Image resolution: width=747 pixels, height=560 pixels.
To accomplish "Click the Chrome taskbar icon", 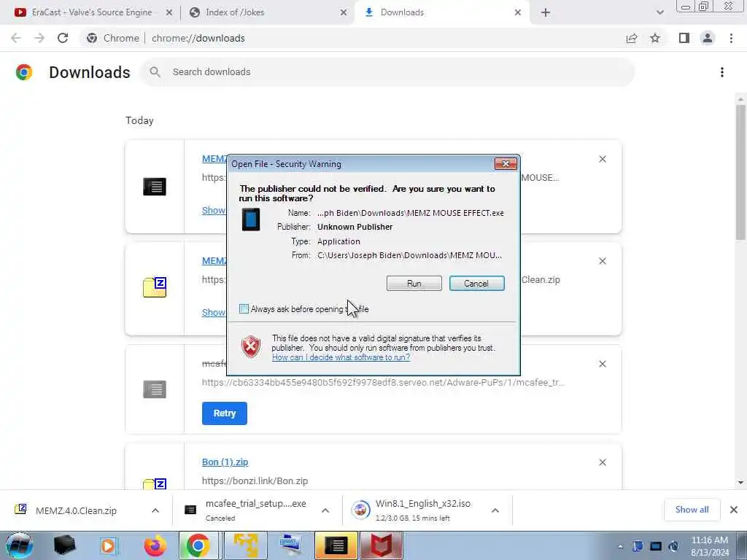I will (x=198, y=545).
